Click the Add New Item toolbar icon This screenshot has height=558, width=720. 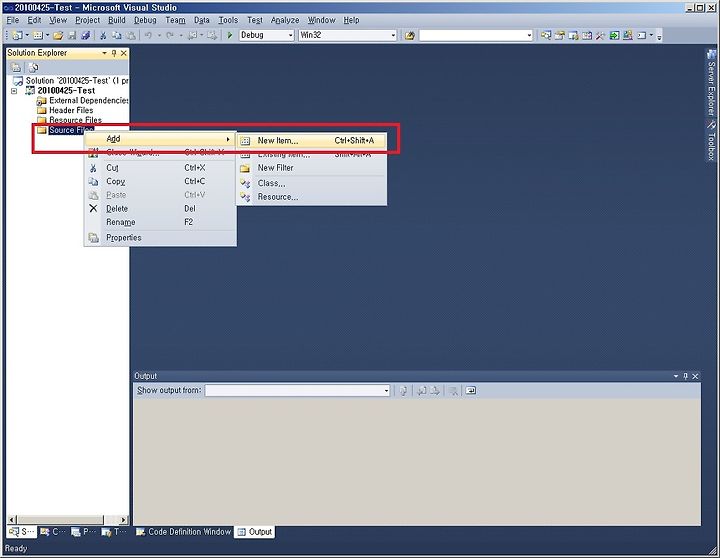pyautogui.click(x=38, y=35)
